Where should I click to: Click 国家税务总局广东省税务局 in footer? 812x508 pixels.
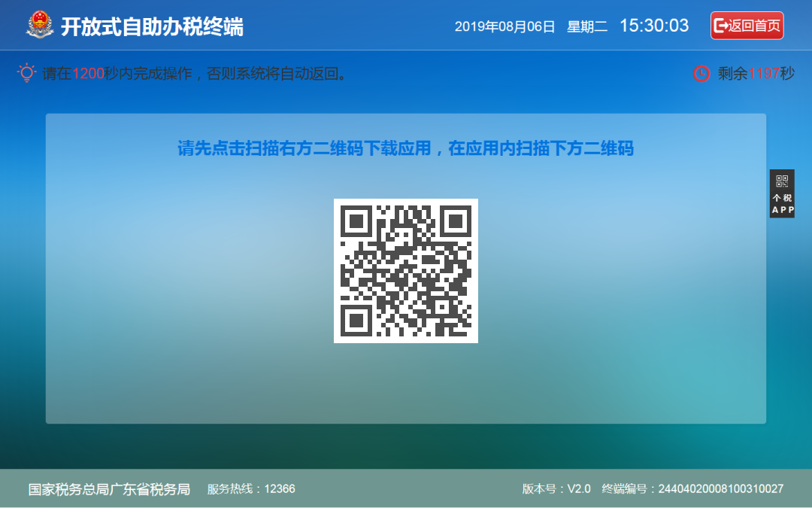tap(109, 489)
